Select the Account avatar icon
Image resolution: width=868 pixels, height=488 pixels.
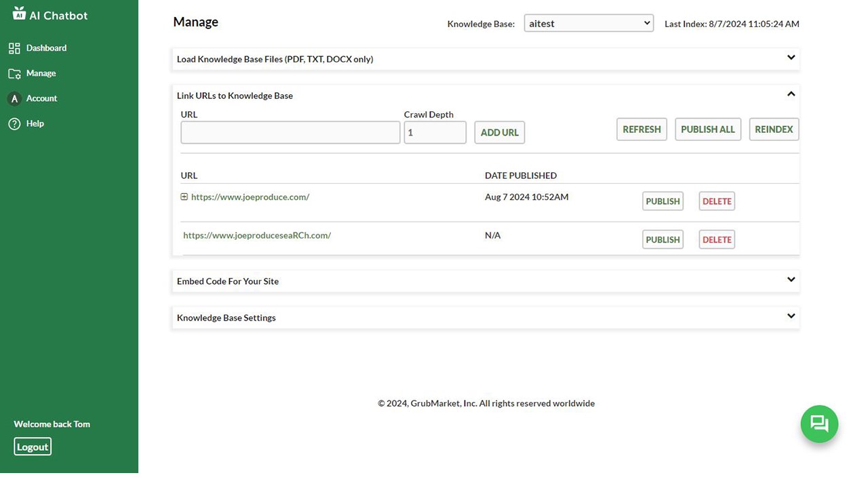pos(14,98)
